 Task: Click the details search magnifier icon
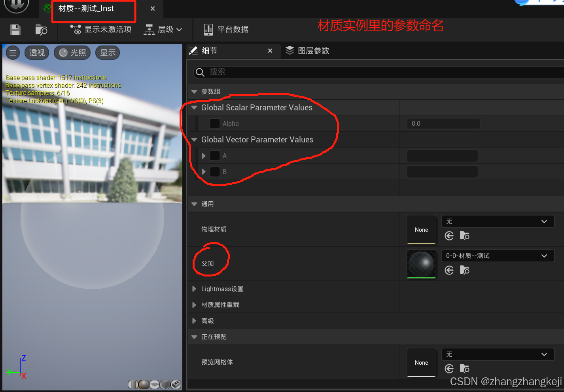tap(200, 72)
